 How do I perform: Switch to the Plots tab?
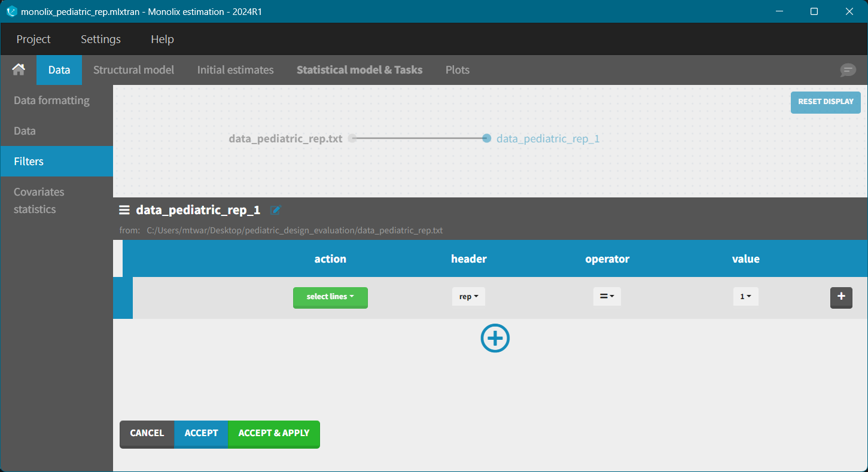457,70
